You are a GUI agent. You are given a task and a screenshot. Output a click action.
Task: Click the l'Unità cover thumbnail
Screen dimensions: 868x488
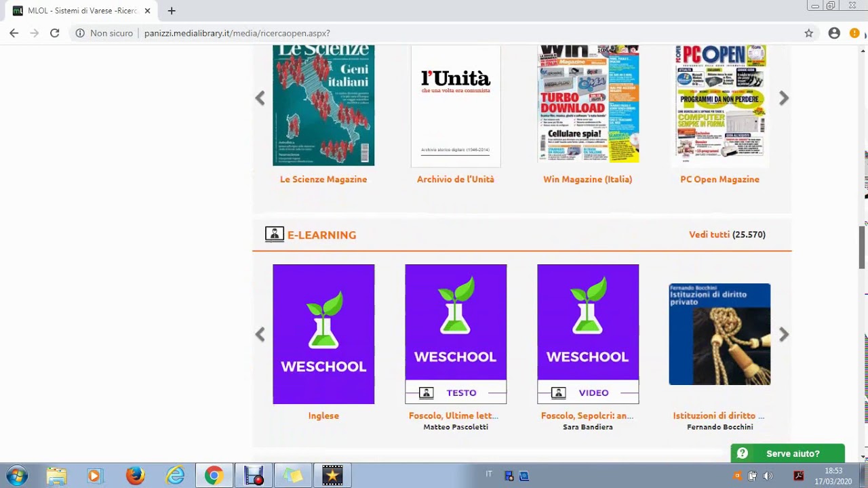pyautogui.click(x=456, y=106)
